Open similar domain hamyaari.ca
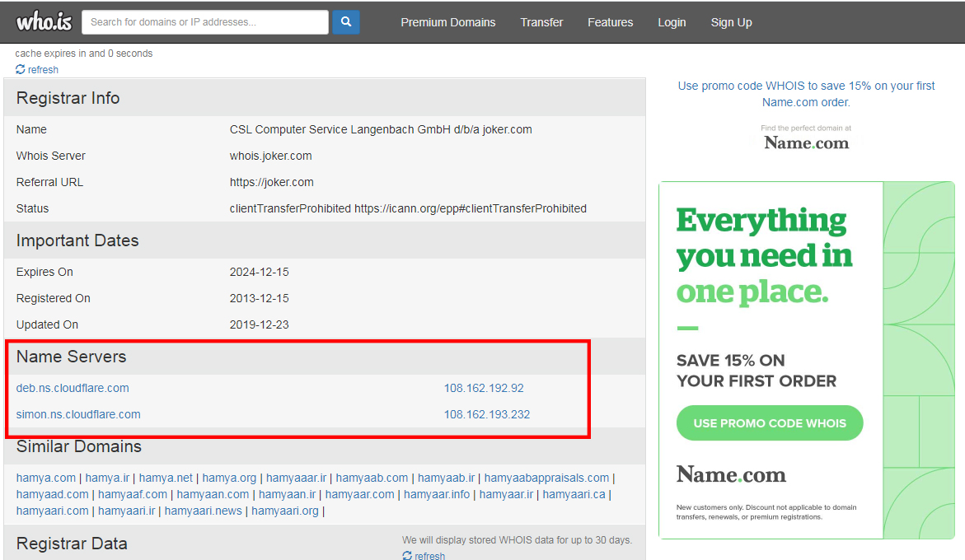Viewport: 965px width, 560px height. (574, 494)
